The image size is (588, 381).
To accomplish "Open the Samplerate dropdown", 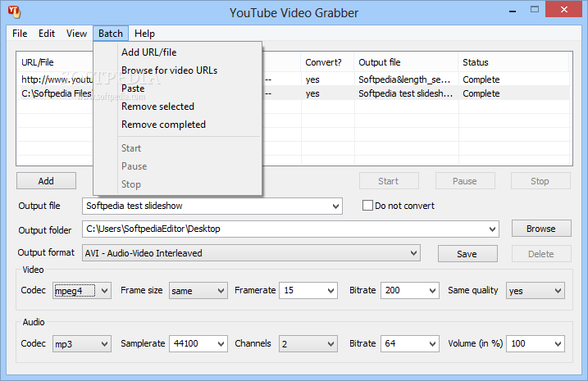I will (221, 344).
